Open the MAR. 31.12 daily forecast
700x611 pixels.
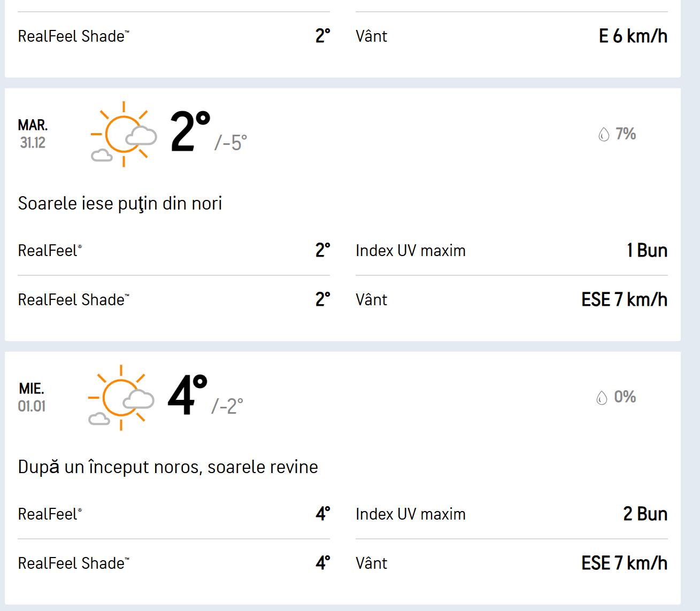coord(33,134)
